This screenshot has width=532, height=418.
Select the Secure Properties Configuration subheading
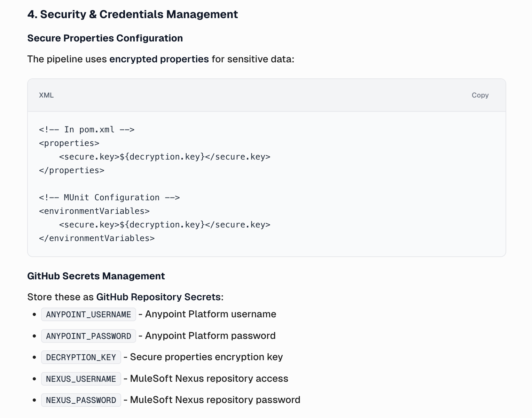[x=105, y=38]
